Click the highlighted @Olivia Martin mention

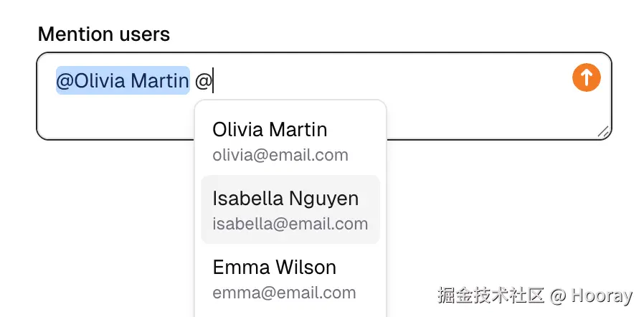123,81
